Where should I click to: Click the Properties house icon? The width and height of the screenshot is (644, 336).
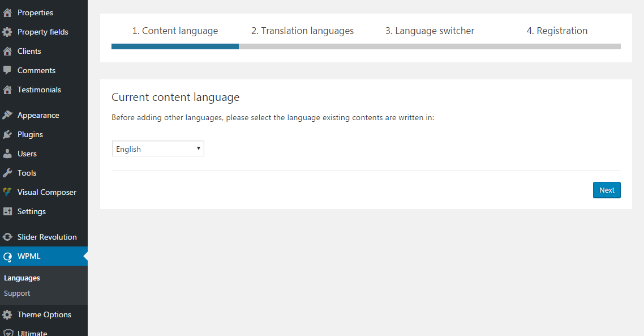(x=7, y=13)
